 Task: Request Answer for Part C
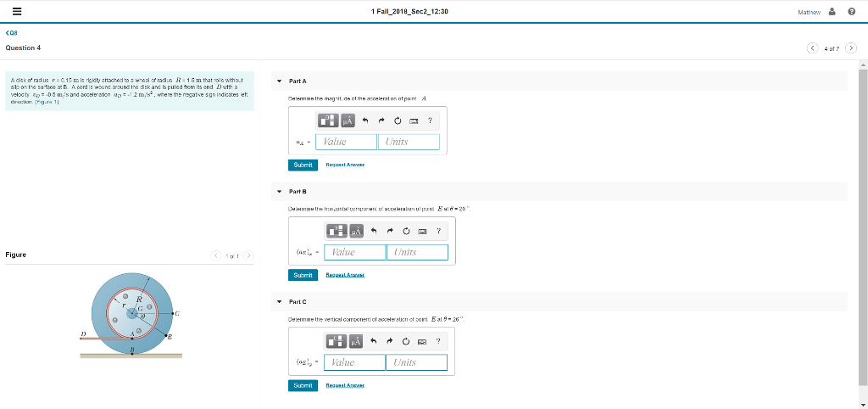[x=345, y=385]
